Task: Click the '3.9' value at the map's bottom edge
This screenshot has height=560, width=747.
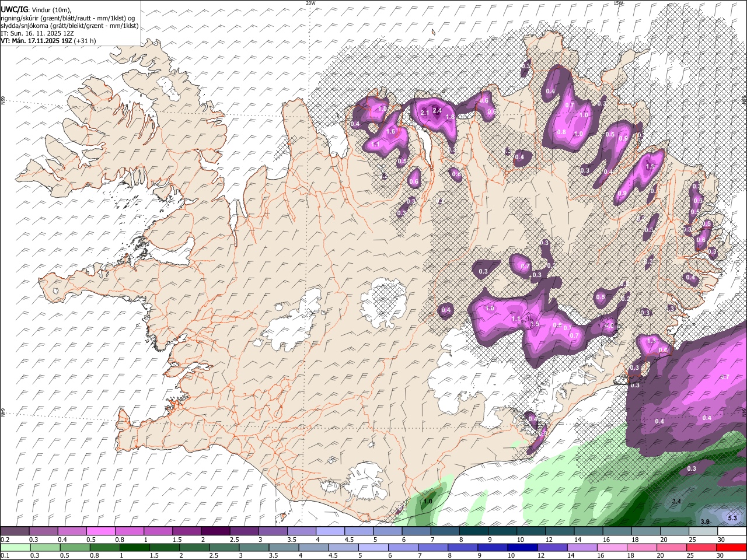Action: point(705,521)
